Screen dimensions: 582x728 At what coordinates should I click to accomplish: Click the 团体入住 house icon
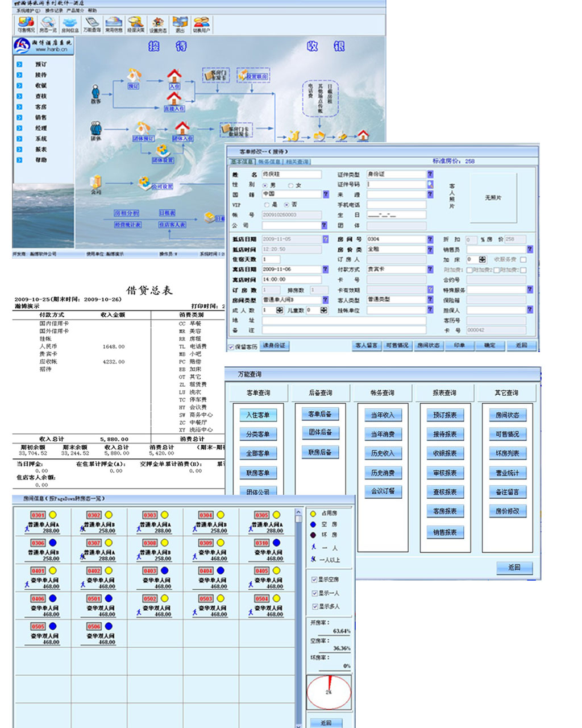tap(182, 132)
